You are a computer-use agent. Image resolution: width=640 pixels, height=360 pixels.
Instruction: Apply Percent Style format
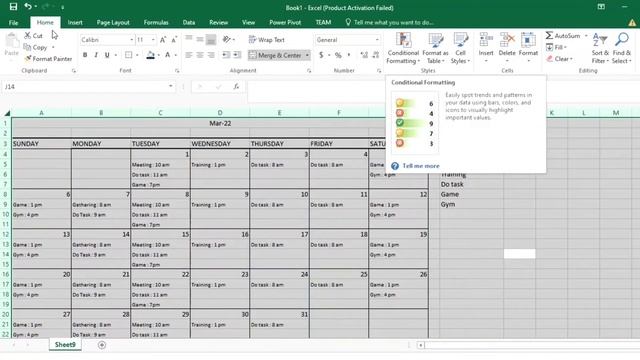pos(338,55)
